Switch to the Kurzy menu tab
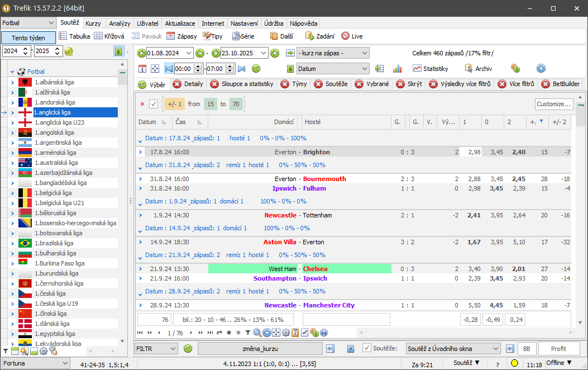This screenshot has height=370, width=588. point(93,23)
